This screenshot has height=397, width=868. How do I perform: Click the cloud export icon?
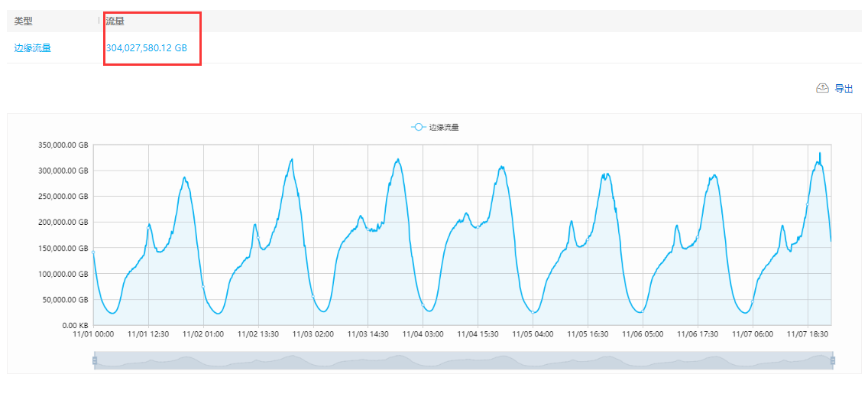pos(822,88)
